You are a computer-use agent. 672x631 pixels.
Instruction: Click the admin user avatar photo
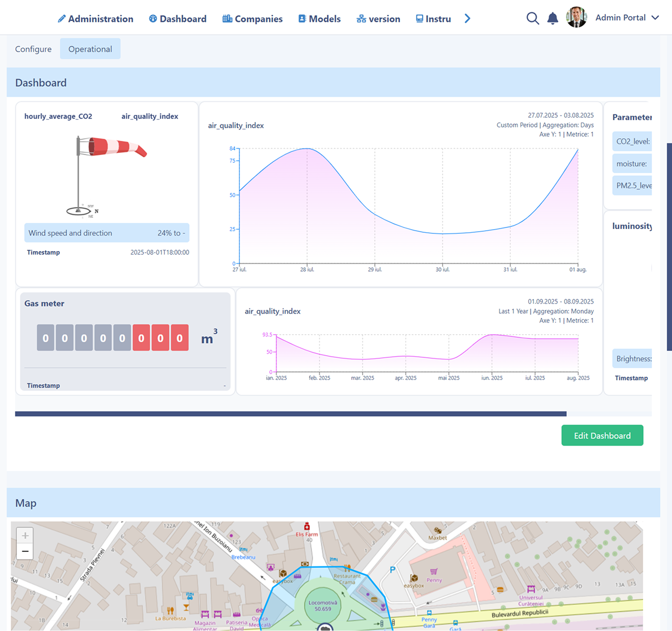tap(576, 17)
